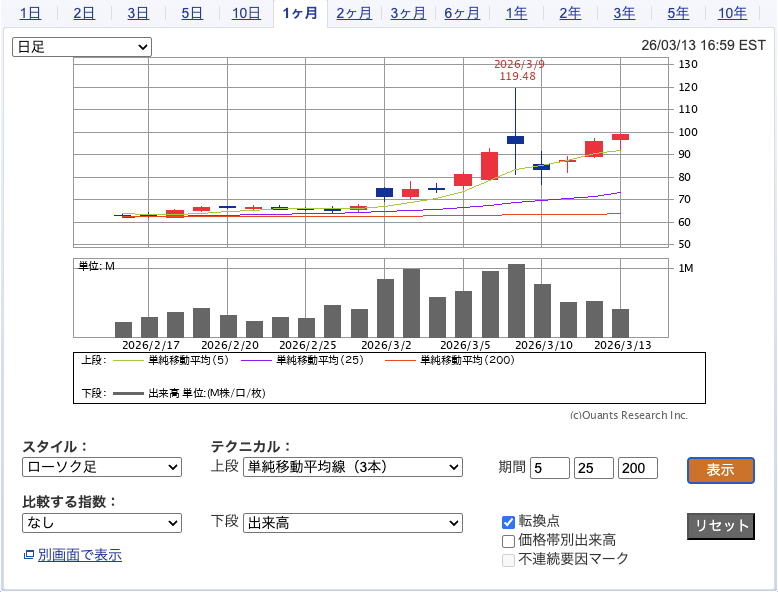
Task: Open the 別画面で表示 link
Action: (x=79, y=555)
